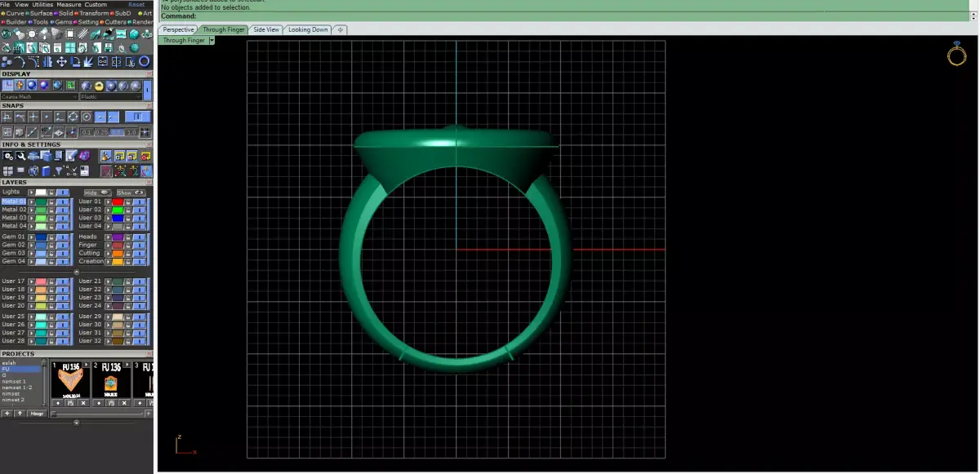Toggle lock on Cutting layer
The height and width of the screenshot is (474, 980).
click(128, 253)
